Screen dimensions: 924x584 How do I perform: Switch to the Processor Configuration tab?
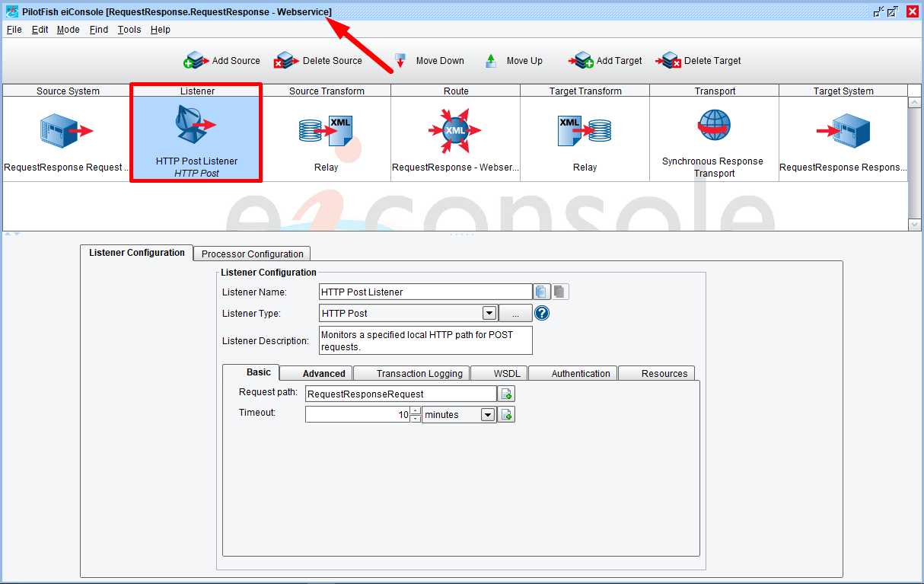click(x=253, y=254)
